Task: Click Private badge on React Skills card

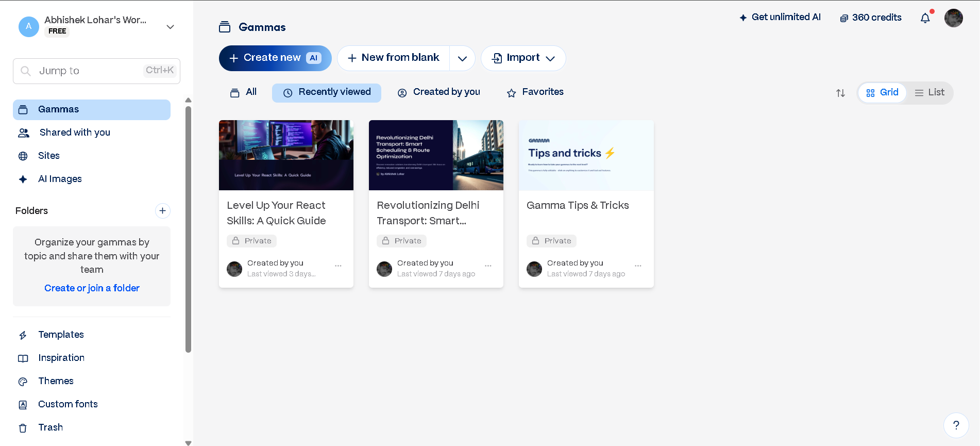Action: click(x=251, y=241)
